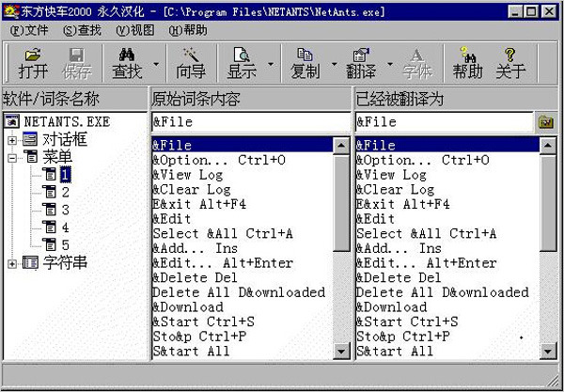Screen dimensions: 564x392
Task: Select menu item 3 in the tree
Action: coord(65,210)
